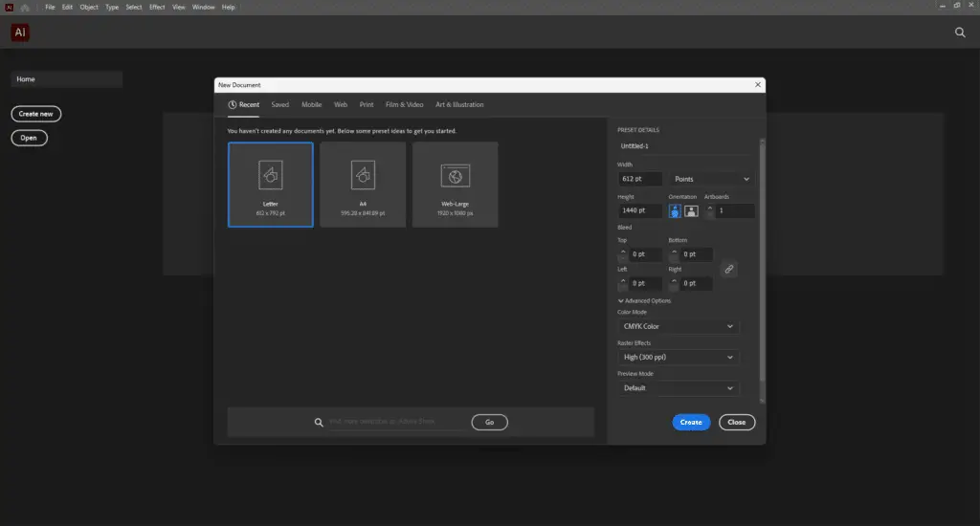Open the View menu

coord(179,8)
